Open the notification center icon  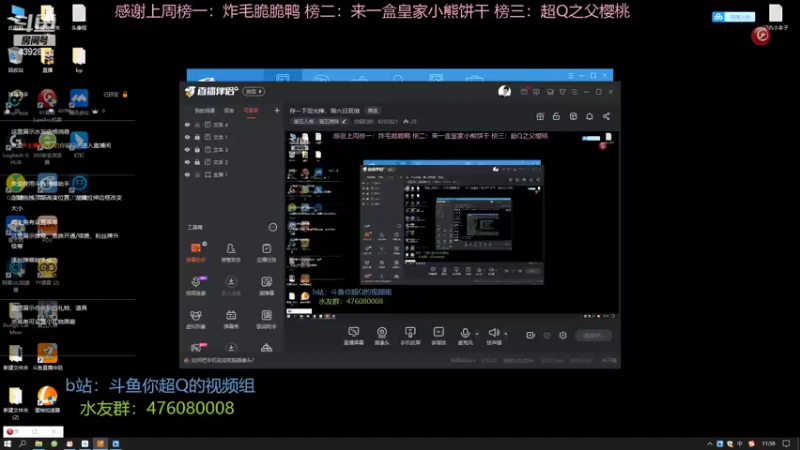[786, 444]
